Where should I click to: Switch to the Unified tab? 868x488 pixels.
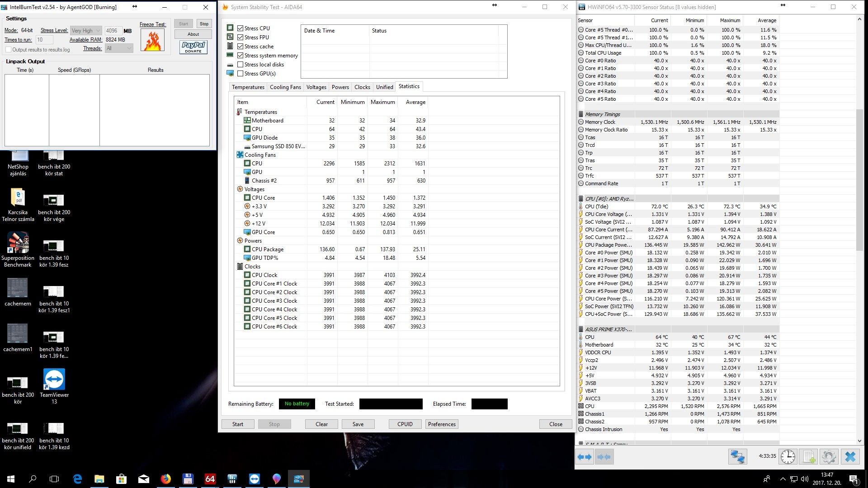[384, 87]
